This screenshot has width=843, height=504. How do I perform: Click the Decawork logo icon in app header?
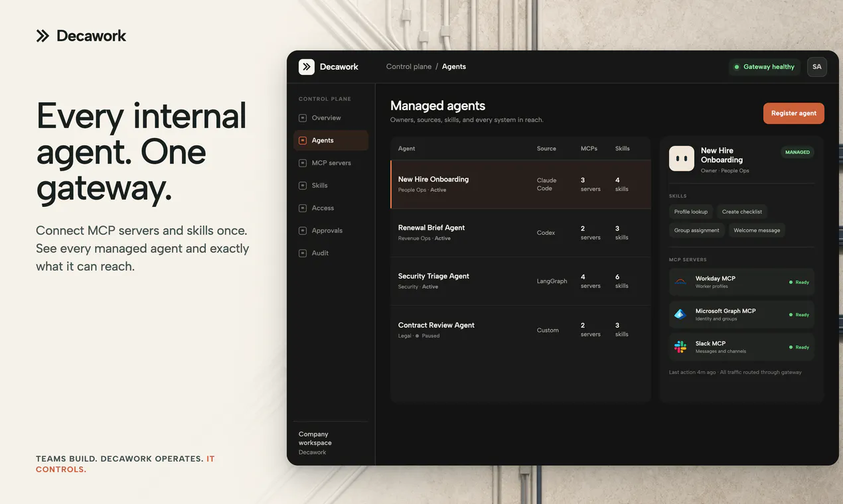(x=306, y=67)
